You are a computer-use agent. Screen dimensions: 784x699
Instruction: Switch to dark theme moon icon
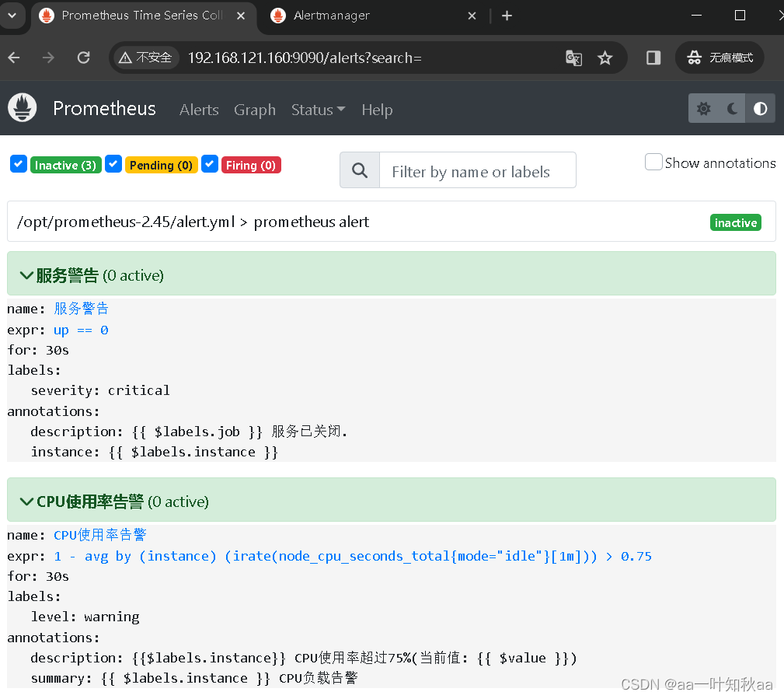pos(732,109)
